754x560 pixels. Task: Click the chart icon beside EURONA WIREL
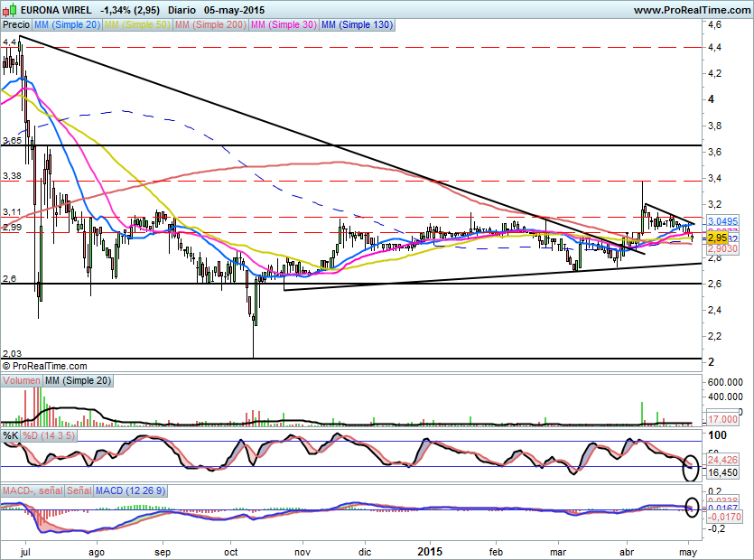pyautogui.click(x=10, y=9)
